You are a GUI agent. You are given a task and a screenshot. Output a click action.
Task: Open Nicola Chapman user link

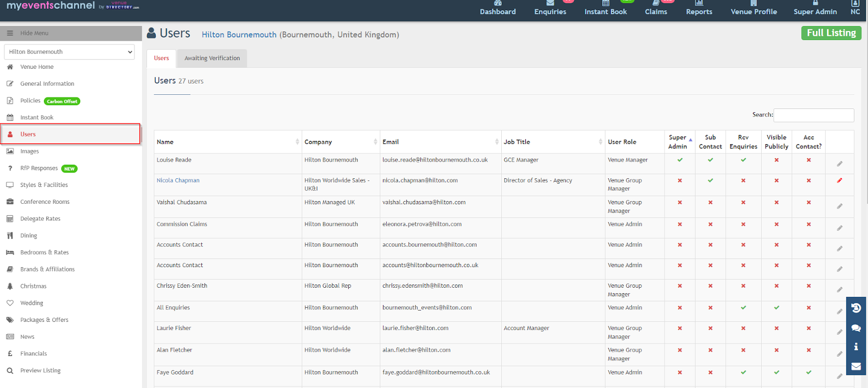click(x=178, y=180)
